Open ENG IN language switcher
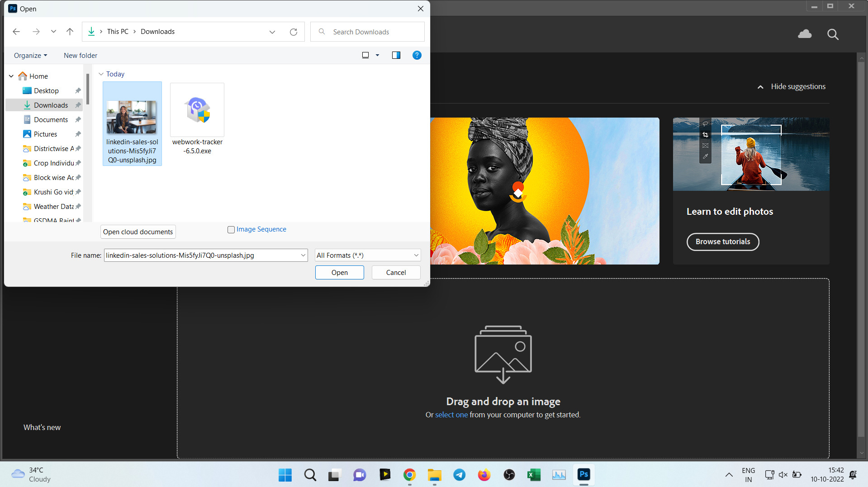The width and height of the screenshot is (868, 487). 748,475
